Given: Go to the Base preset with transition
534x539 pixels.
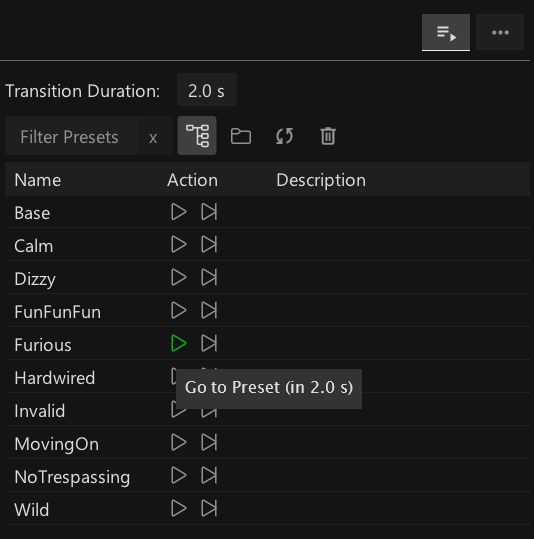Looking at the screenshot, I should click(x=178, y=212).
